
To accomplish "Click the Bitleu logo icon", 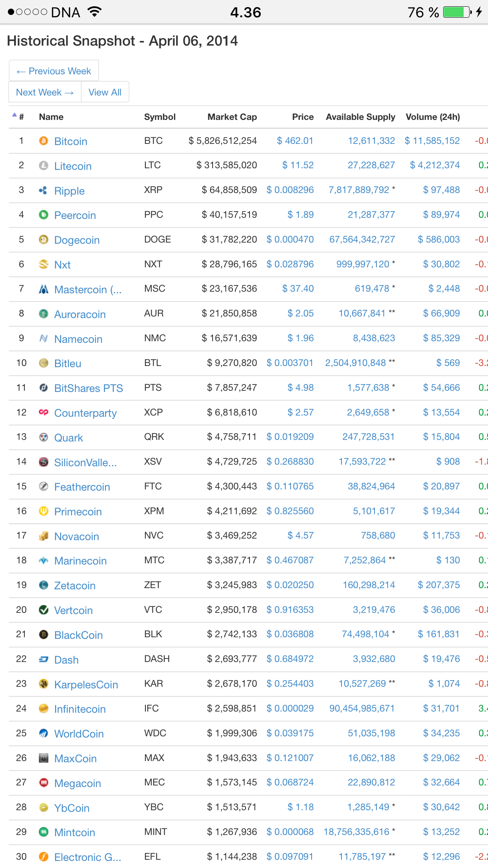I will click(44, 363).
